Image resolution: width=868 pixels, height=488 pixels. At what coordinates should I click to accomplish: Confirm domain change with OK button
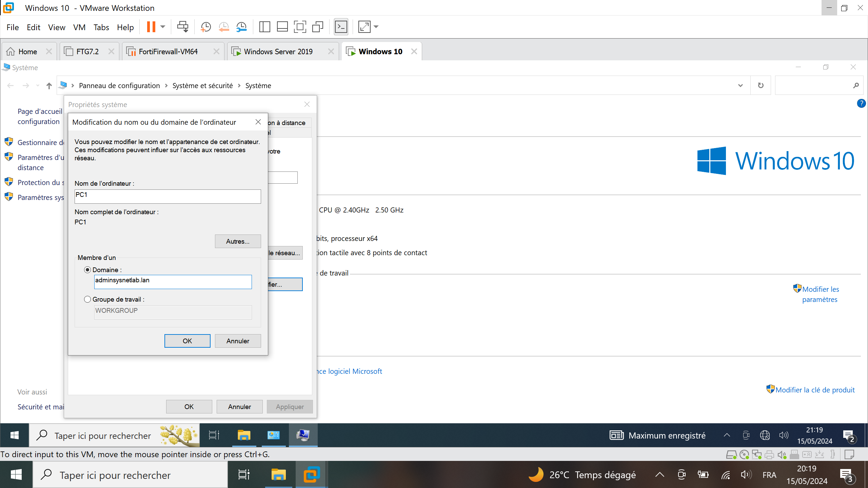pyautogui.click(x=187, y=341)
